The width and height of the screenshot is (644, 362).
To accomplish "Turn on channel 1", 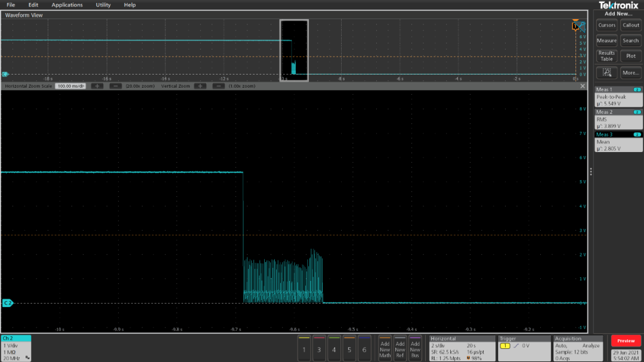I will click(304, 346).
